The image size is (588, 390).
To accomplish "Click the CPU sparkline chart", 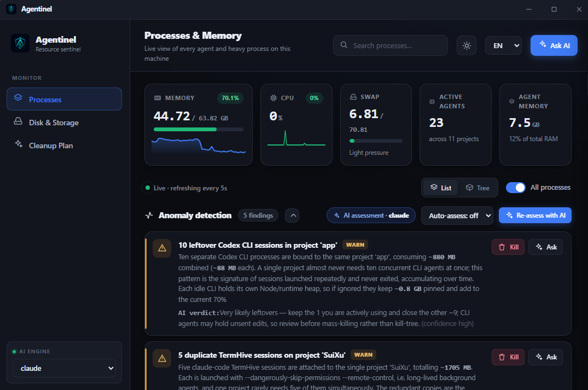I will 296,138.
